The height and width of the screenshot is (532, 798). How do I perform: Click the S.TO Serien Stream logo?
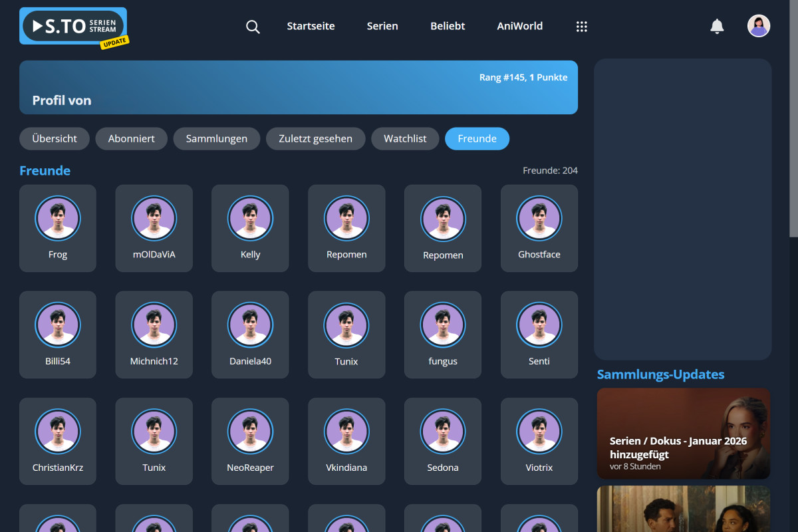click(72, 25)
